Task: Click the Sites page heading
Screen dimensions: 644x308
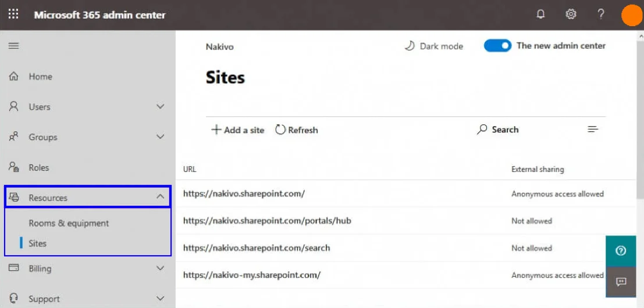Action: [x=225, y=77]
